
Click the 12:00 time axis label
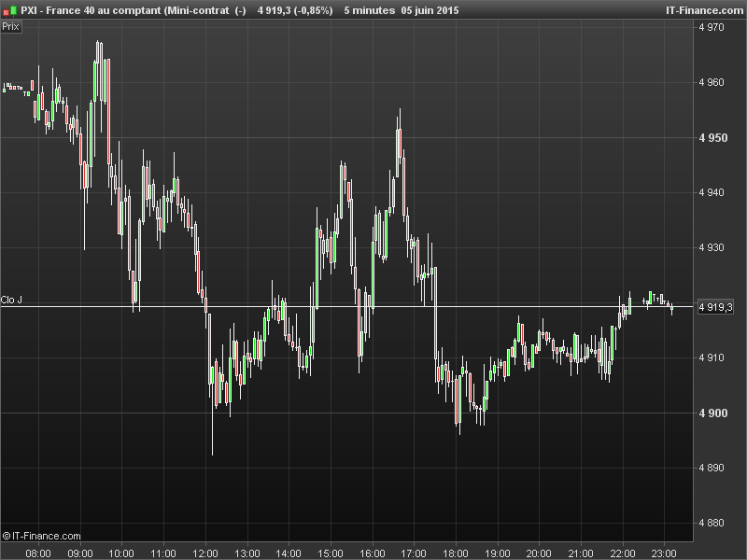[x=205, y=553]
